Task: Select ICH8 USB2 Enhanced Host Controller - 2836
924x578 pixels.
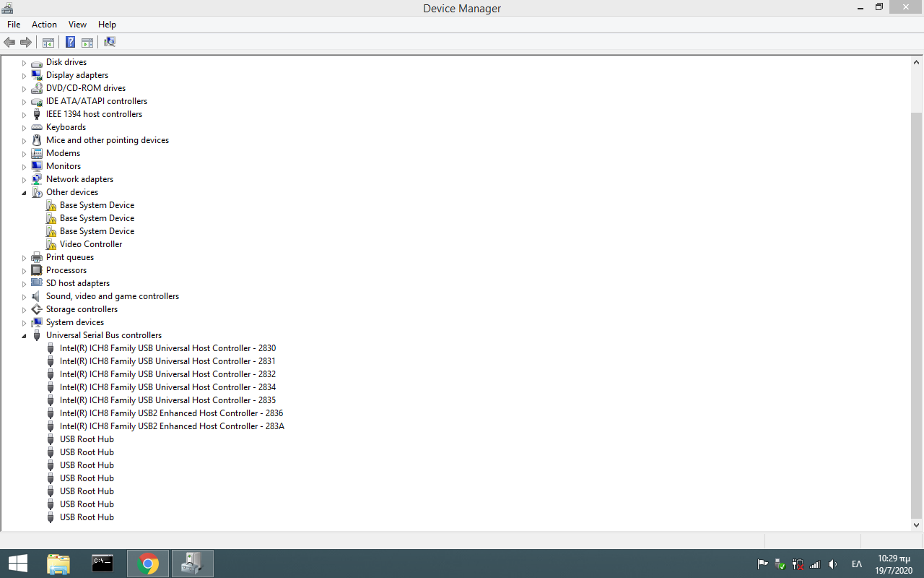Action: pyautogui.click(x=171, y=413)
